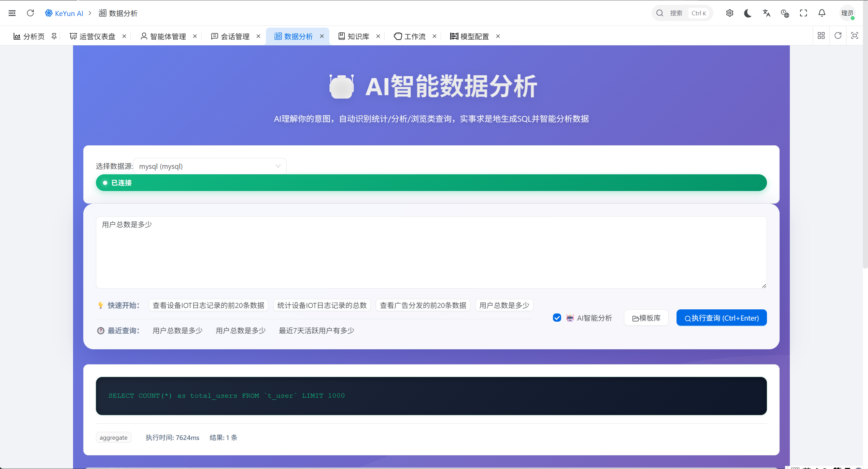
Task: Enter fullscreen mode icon
Action: pos(803,13)
